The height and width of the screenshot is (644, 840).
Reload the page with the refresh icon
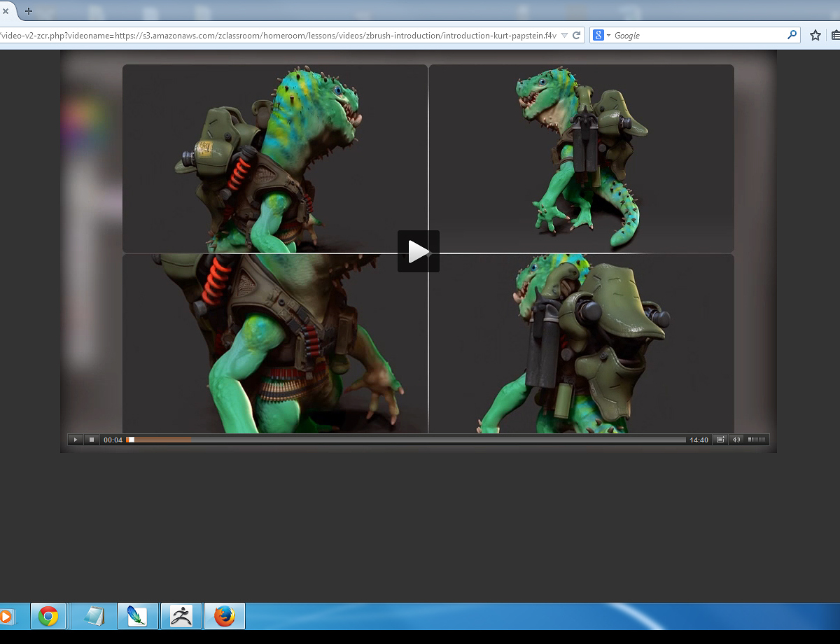click(577, 35)
